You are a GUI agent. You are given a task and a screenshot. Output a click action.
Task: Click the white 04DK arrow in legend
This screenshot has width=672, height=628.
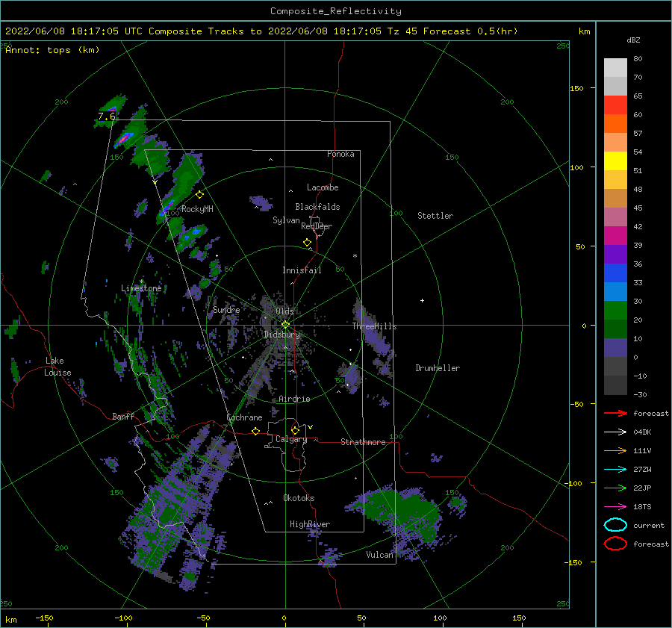615,432
